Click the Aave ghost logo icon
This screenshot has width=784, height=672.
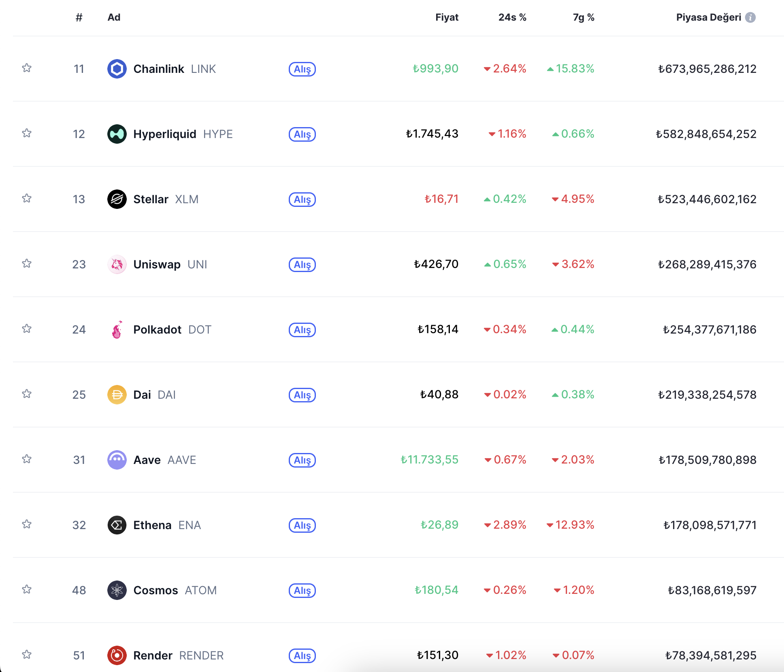[117, 460]
